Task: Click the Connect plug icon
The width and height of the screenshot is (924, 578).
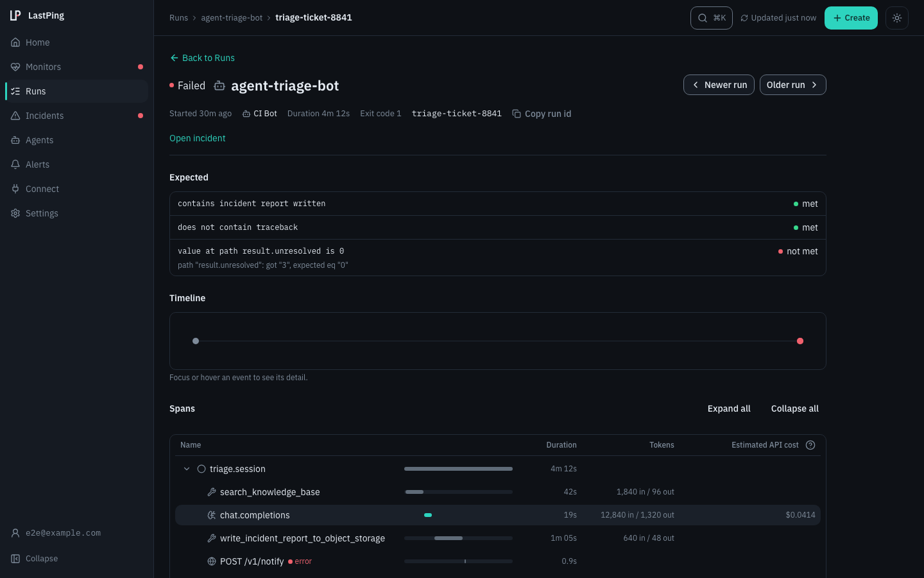Action: (x=15, y=189)
